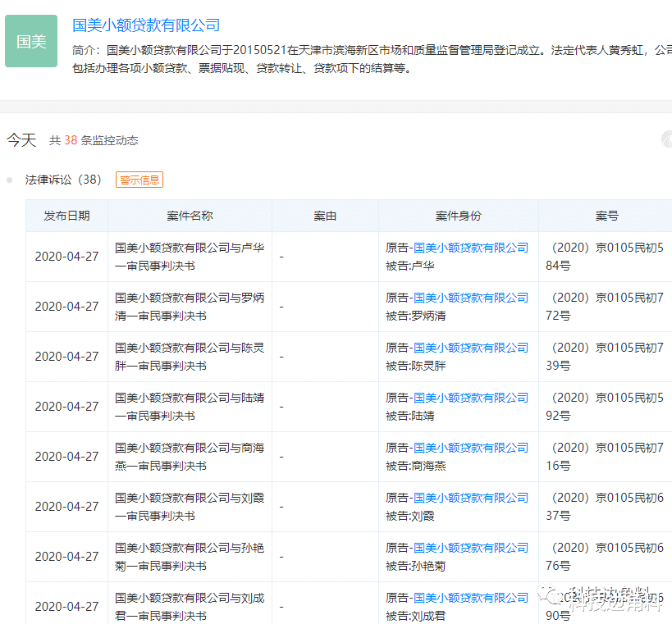This screenshot has height=624, width=672.
Task: Open plaintiff link in the 商海燕 case row
Action: 472,447
